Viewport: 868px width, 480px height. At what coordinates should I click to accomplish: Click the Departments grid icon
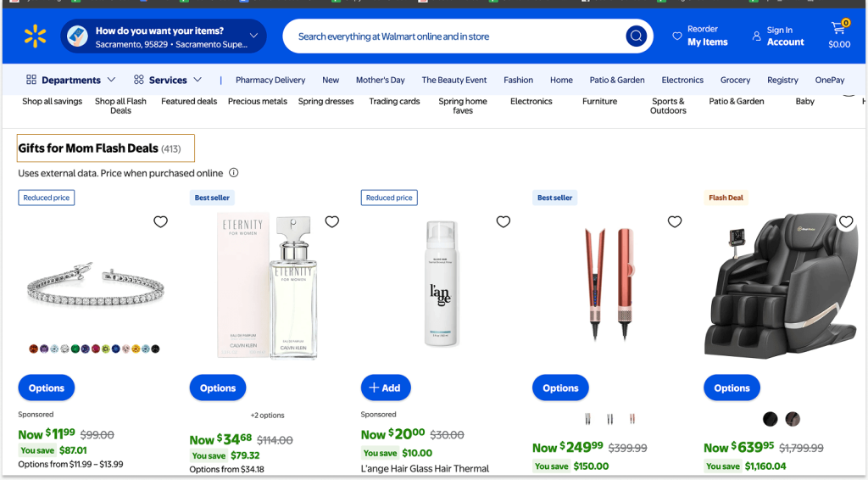pyautogui.click(x=31, y=80)
